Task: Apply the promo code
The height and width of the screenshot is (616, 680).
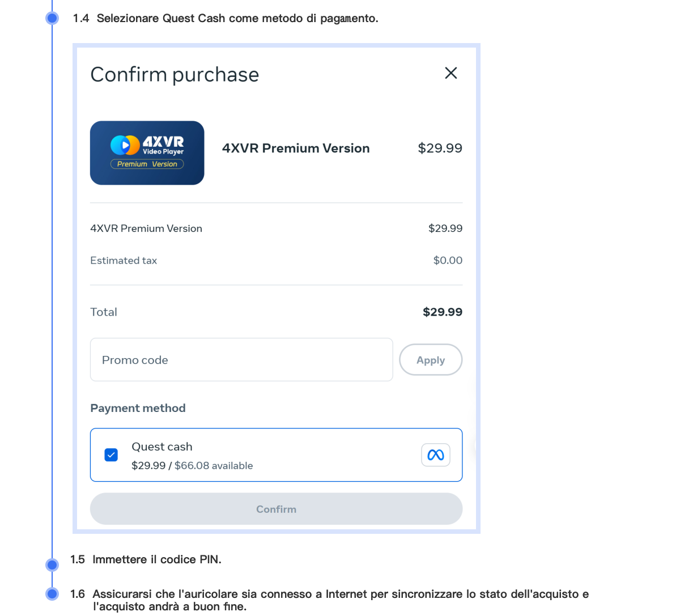Action: [x=431, y=360]
